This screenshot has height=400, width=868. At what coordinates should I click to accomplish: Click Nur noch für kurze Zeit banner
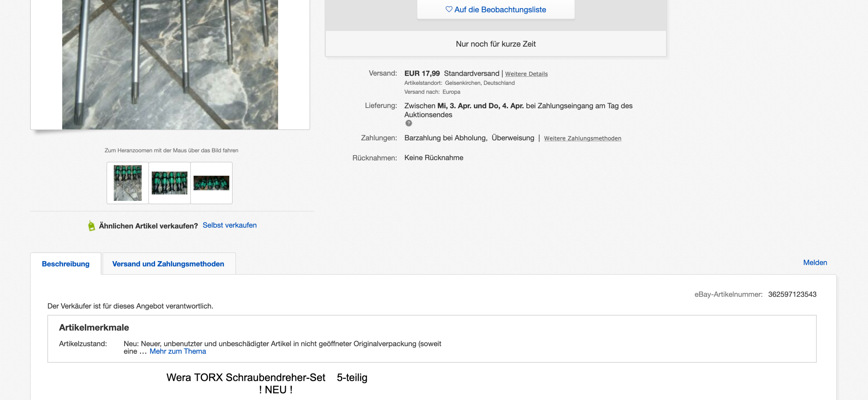click(x=496, y=44)
